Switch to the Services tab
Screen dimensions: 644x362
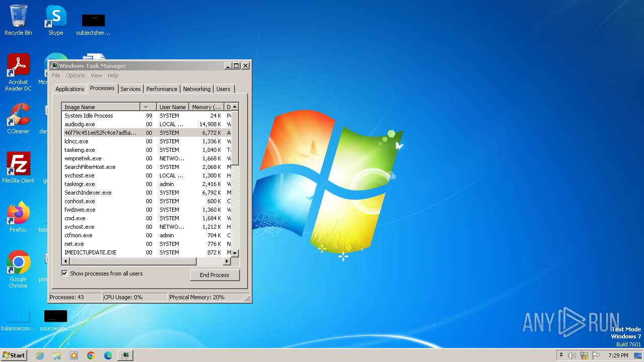130,89
